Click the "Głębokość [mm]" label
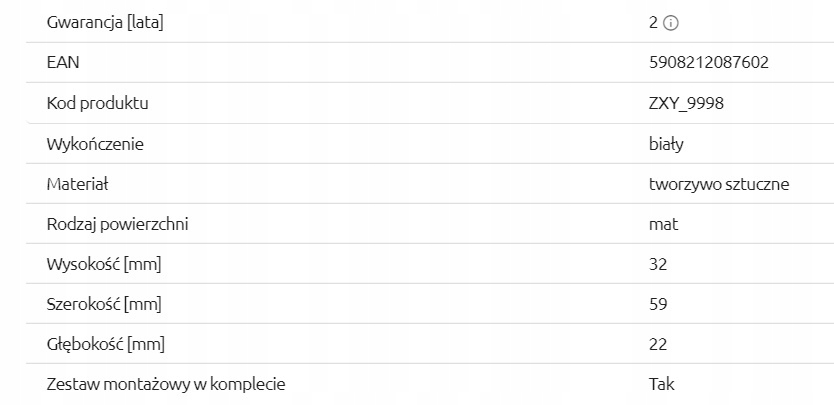Viewport: 834px width, 405px height. pos(105,345)
